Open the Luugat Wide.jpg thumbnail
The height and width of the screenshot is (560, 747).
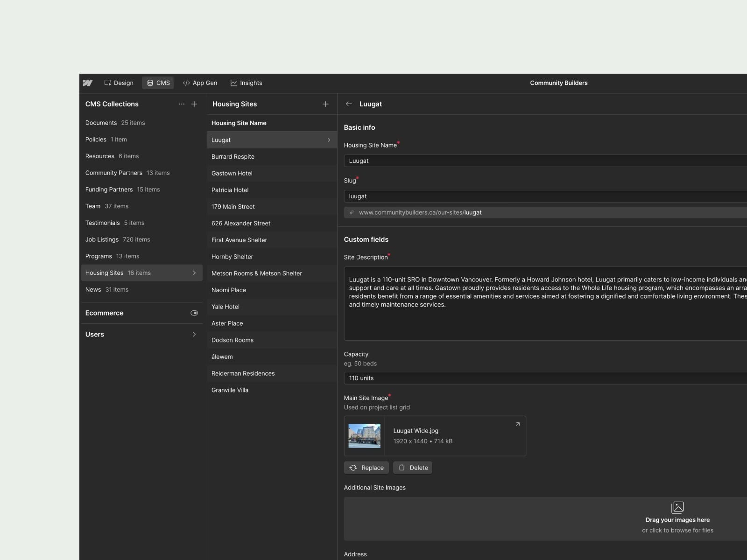coord(365,436)
